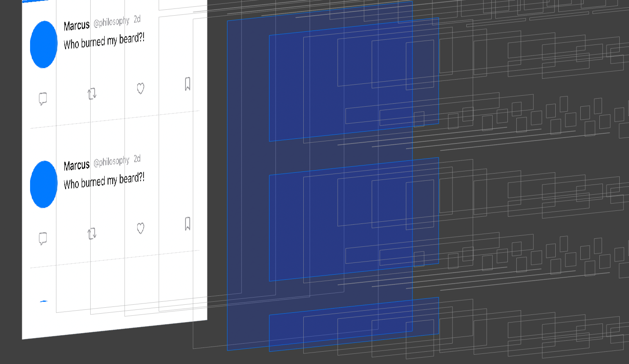Image resolution: width=629 pixels, height=364 pixels.
Task: Click the retweet icon under the first Marcus tweet
Action: pos(92,94)
